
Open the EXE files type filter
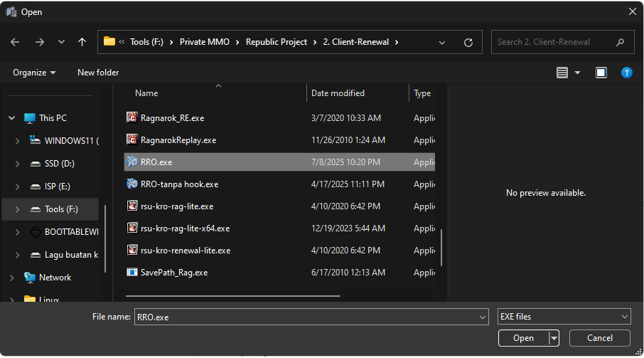pos(564,317)
